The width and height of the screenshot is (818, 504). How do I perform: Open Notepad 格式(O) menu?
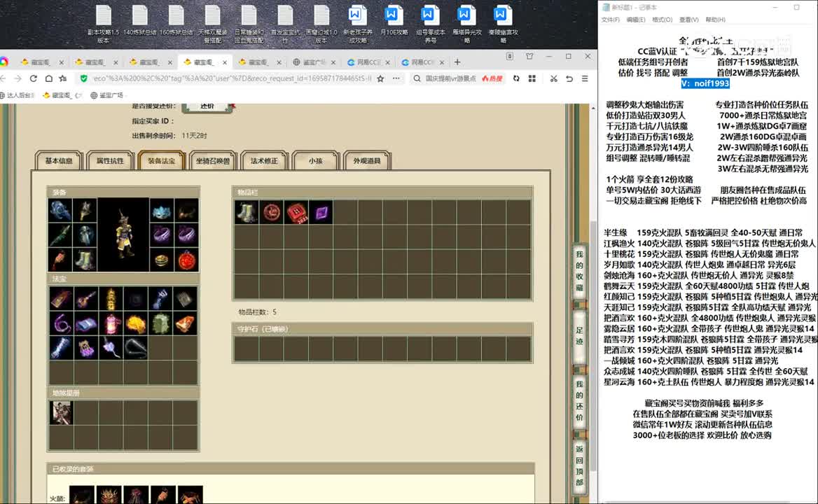pos(662,20)
